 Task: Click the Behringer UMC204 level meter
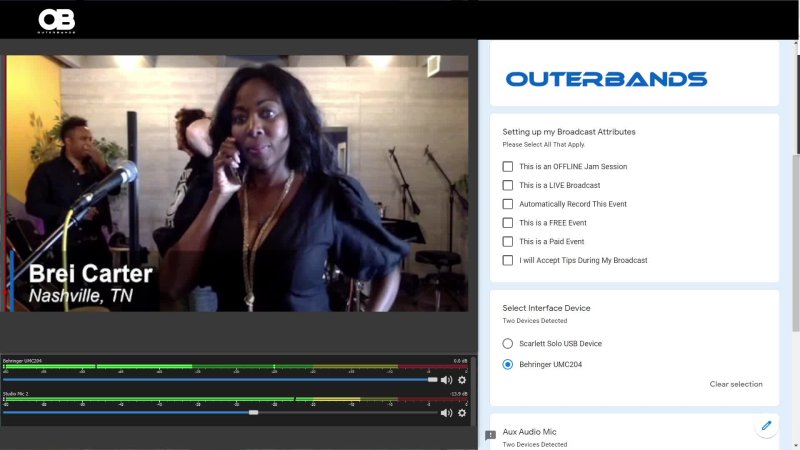[x=235, y=367]
